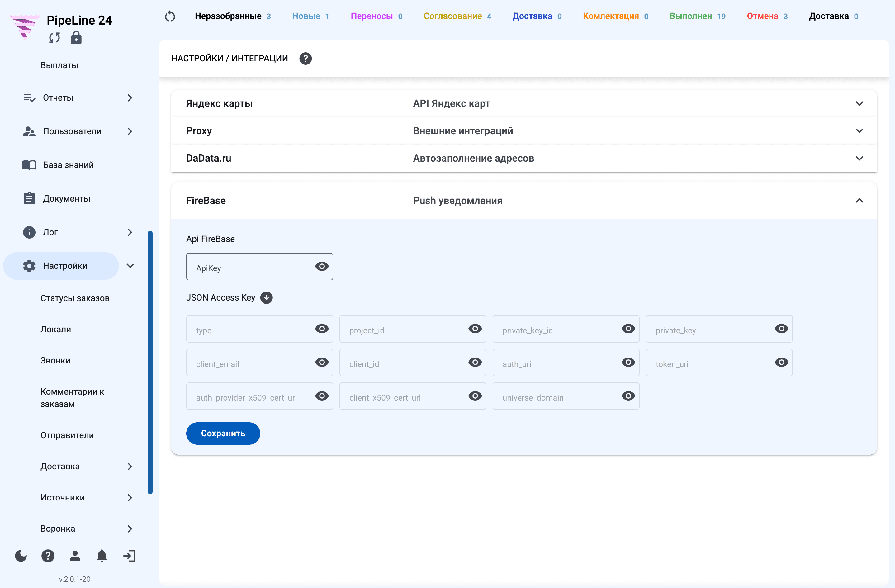Viewport: 895px width, 588px height.
Task: Click the Пользователи people icon
Action: pyautogui.click(x=29, y=131)
